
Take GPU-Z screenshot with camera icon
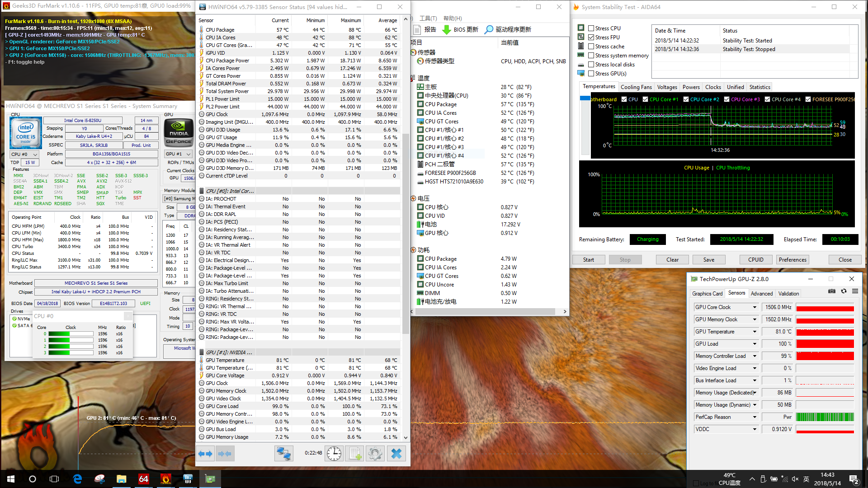(831, 291)
